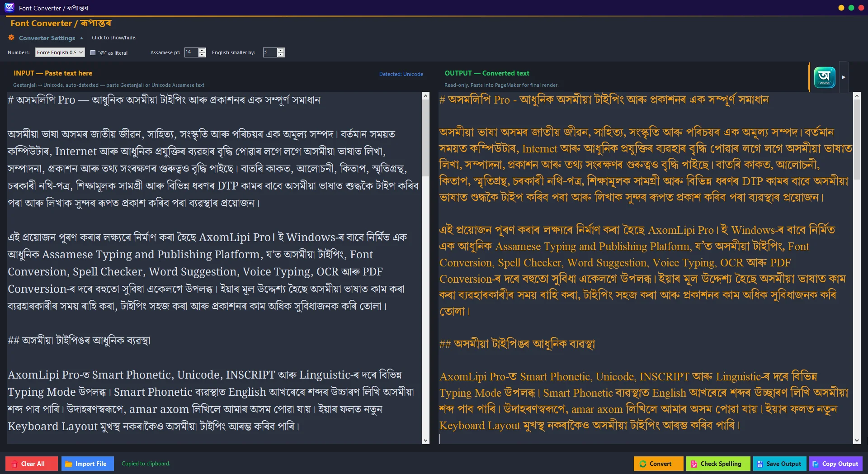Viewport: 868px width, 474px height.
Task: Click the output pane scroll-up arrow
Action: pos(857,96)
